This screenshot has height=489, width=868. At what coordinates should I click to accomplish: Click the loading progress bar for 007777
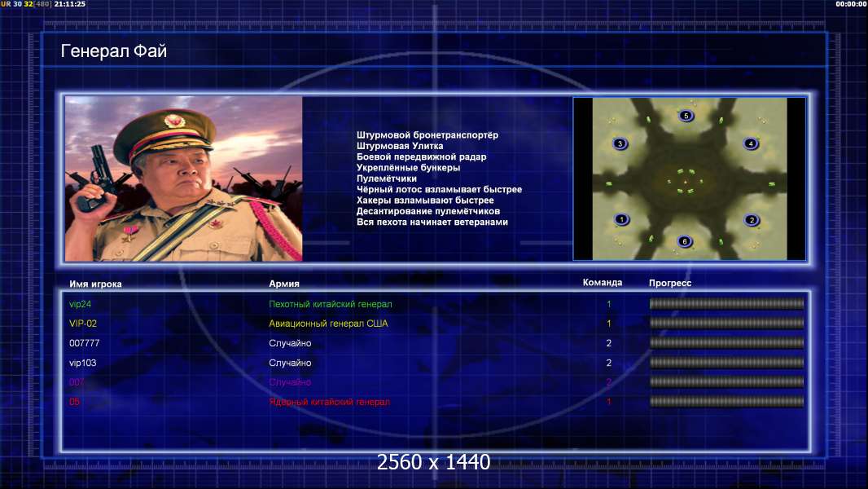click(726, 343)
